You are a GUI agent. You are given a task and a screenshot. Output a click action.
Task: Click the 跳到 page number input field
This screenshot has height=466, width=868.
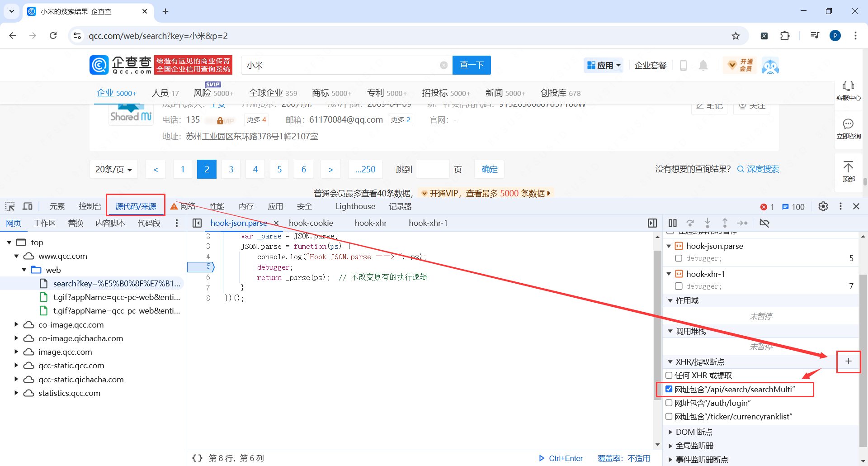[433, 169]
